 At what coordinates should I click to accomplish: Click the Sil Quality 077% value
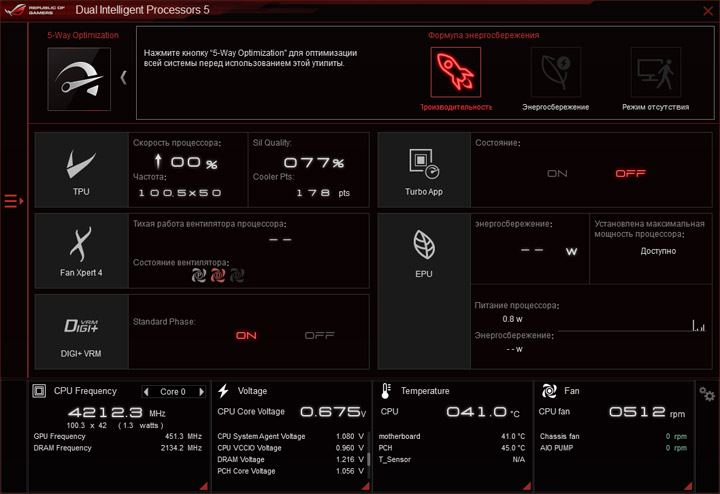[314, 163]
